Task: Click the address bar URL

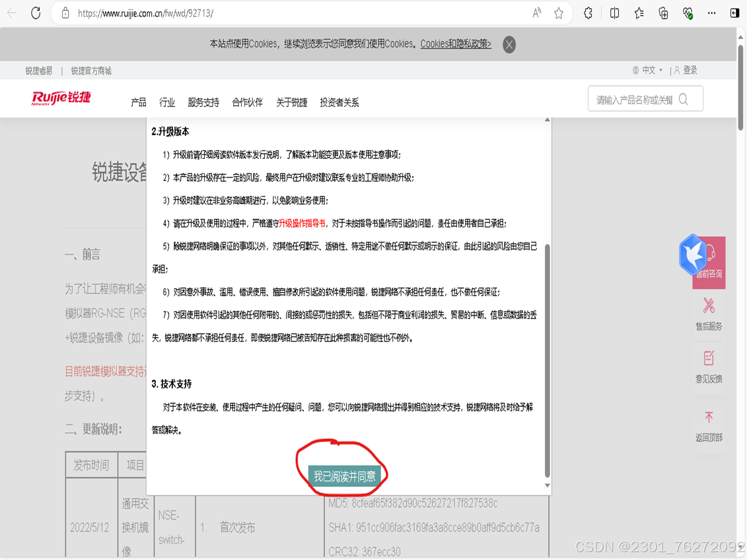Action: 145,13
